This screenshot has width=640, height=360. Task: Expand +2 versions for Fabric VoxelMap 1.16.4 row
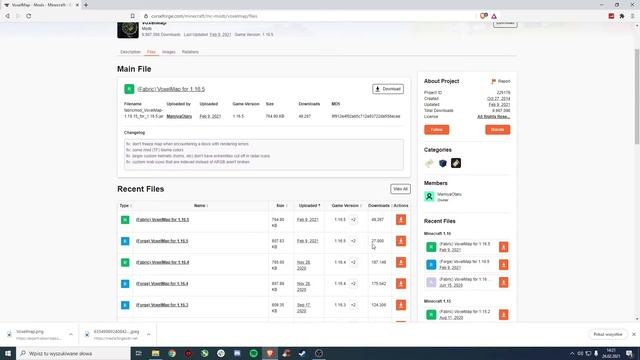(353, 262)
